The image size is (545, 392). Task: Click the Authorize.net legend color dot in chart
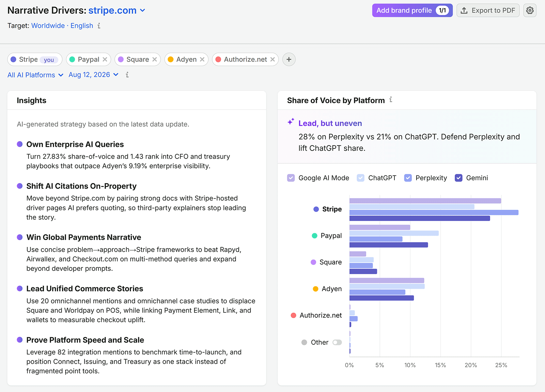click(293, 315)
